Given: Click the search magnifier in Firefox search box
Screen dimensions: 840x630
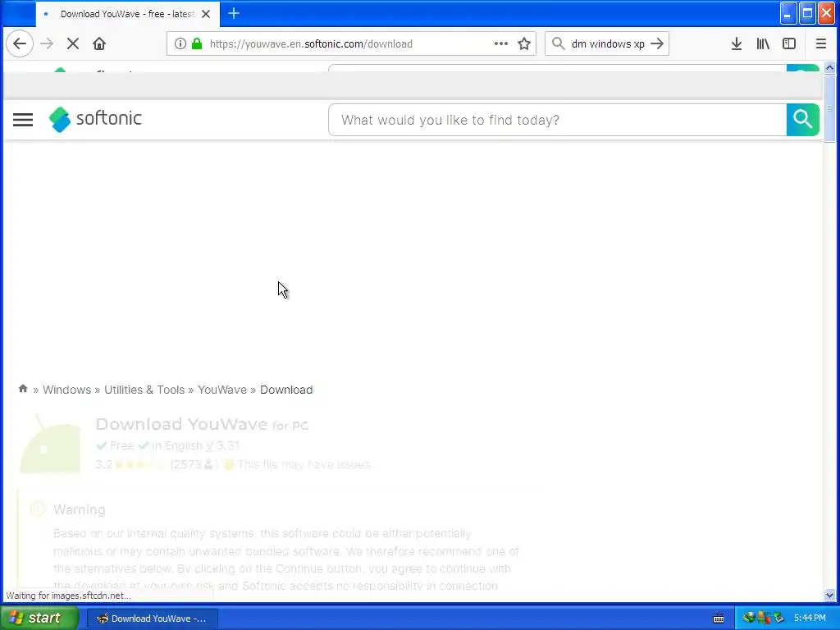Looking at the screenshot, I should [x=558, y=43].
